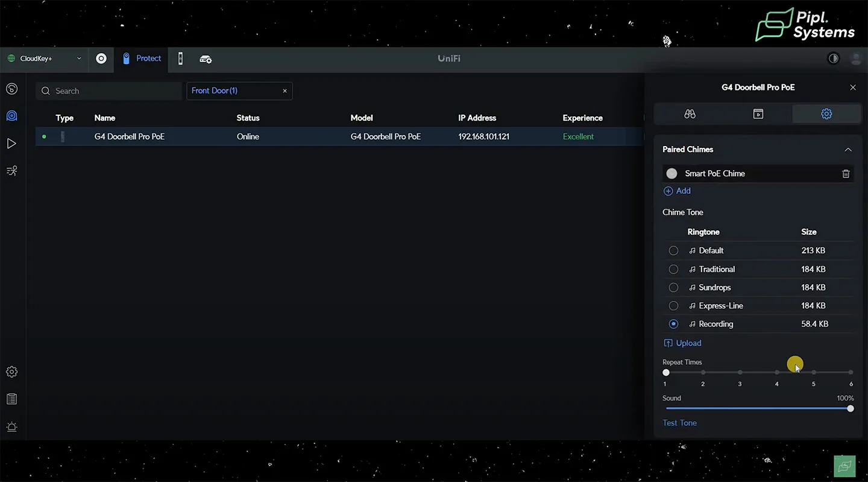Click the Upload ringtone link
The width and height of the screenshot is (868, 482).
pos(682,343)
